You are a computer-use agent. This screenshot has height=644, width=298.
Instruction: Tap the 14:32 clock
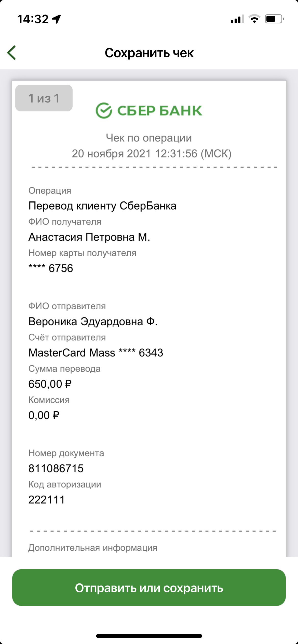(33, 19)
